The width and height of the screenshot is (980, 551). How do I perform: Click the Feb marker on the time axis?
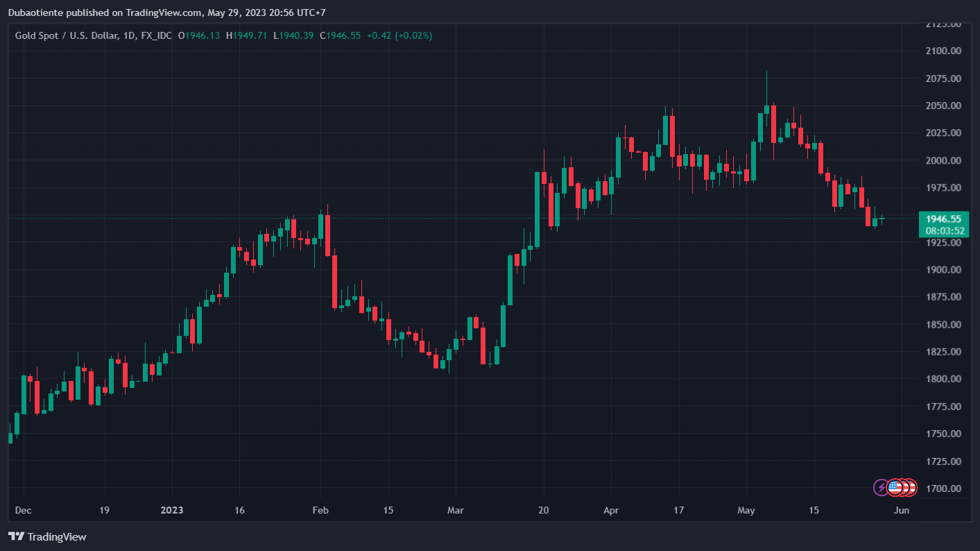(x=321, y=511)
